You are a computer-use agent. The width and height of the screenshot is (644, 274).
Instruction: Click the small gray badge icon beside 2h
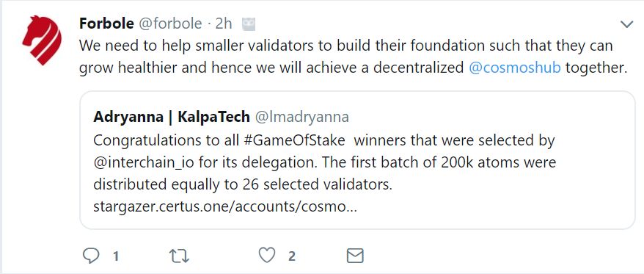coord(249,24)
